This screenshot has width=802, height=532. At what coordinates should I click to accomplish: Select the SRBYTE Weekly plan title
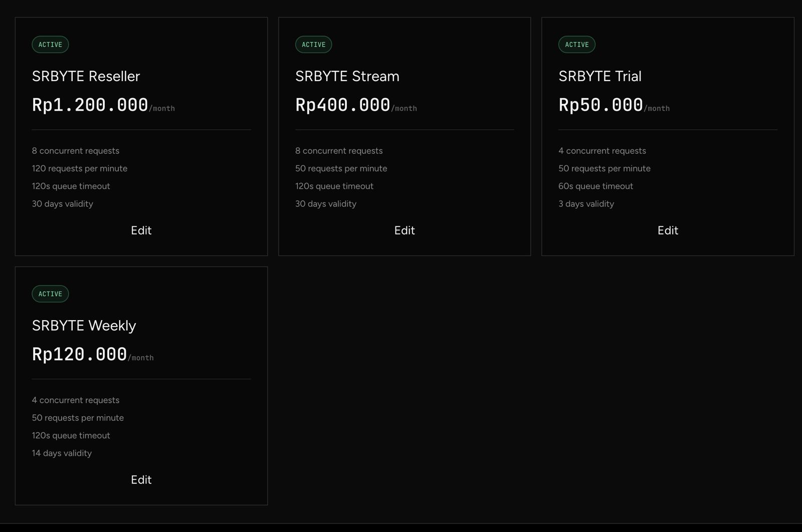84,326
